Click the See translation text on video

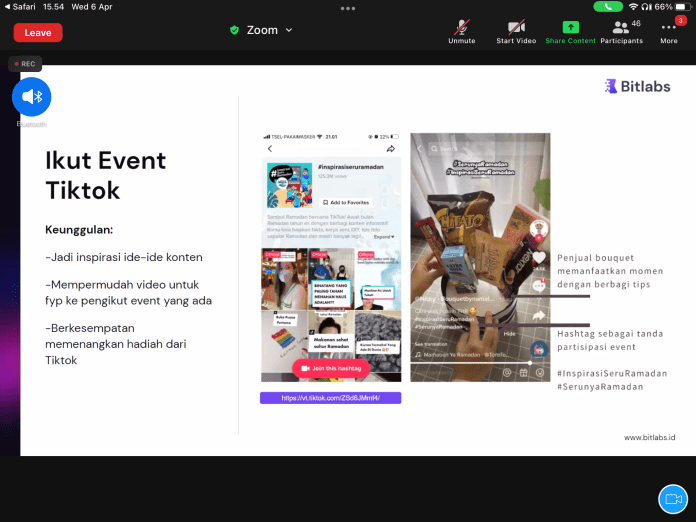coord(431,344)
